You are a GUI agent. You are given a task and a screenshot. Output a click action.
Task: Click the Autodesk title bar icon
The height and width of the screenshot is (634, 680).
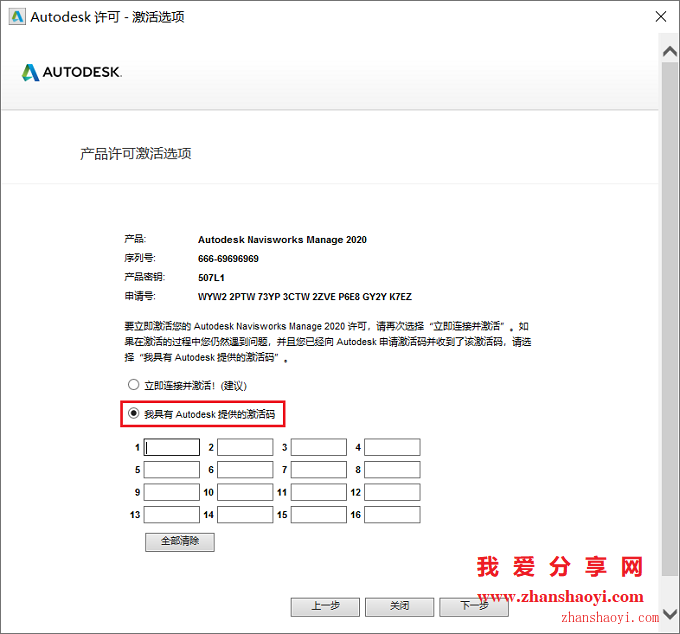coord(17,17)
